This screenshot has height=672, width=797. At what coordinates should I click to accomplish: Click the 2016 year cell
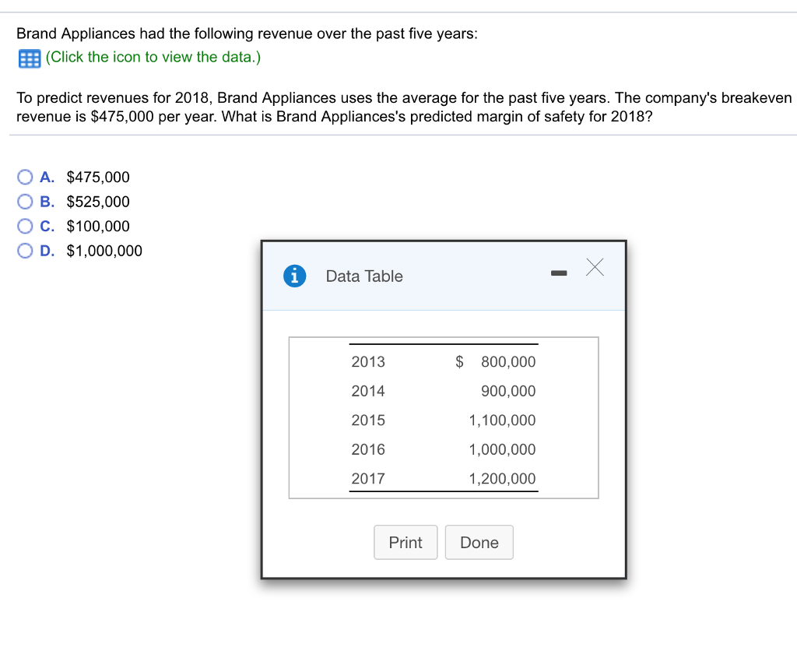click(x=368, y=449)
